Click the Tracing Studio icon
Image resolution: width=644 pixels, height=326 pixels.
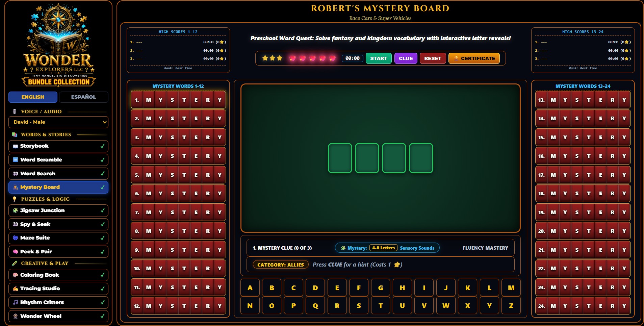[15, 289]
